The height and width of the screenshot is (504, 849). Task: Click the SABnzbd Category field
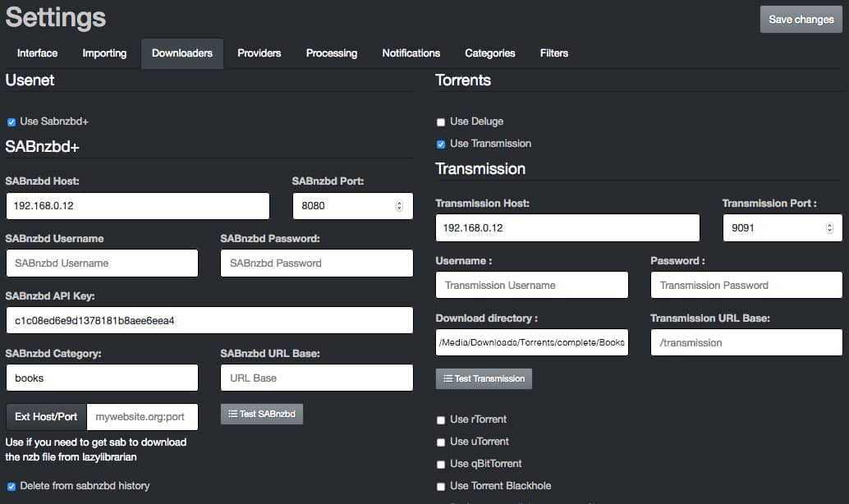pyautogui.click(x=102, y=378)
